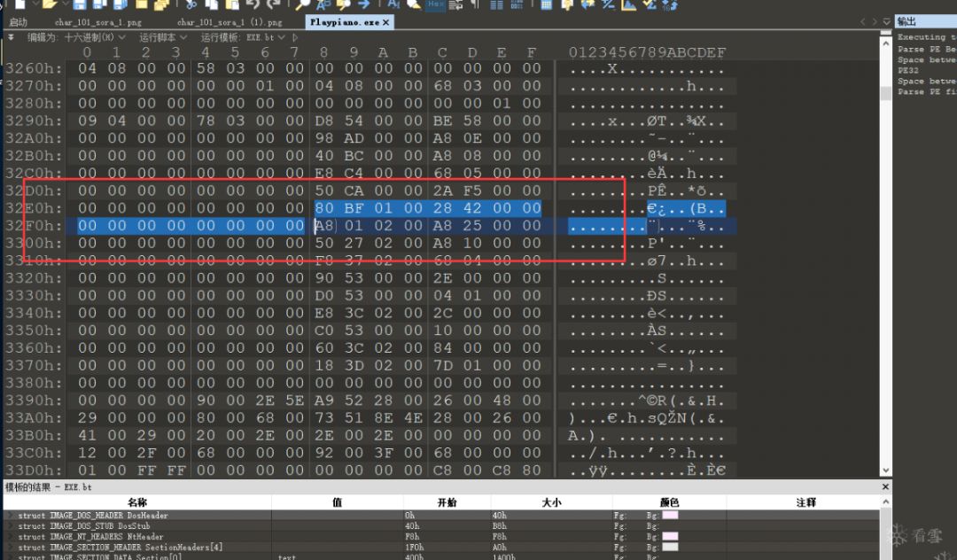Click byte A8 at column 8 of row 32F0h
The height and width of the screenshot is (560, 957).
click(324, 226)
